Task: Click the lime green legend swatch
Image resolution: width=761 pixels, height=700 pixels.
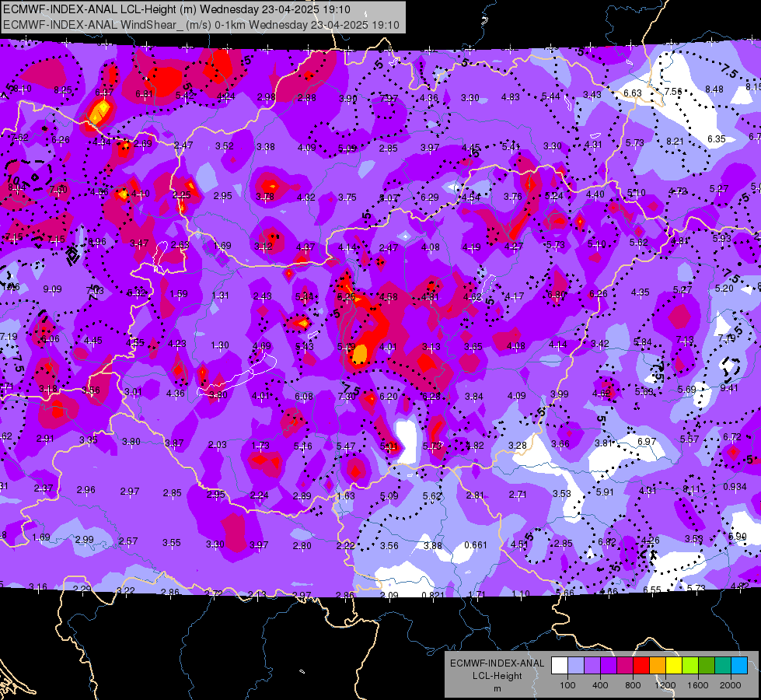Action: point(690,666)
